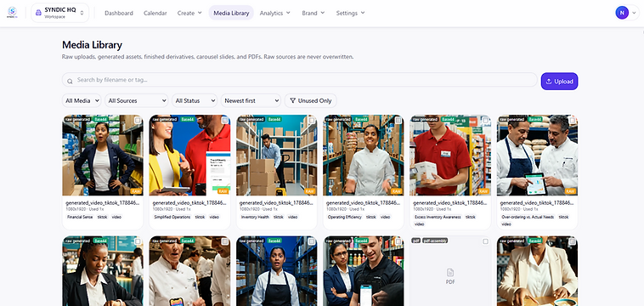
Task: Click the magnifier icon in the search bar
Action: point(70,82)
